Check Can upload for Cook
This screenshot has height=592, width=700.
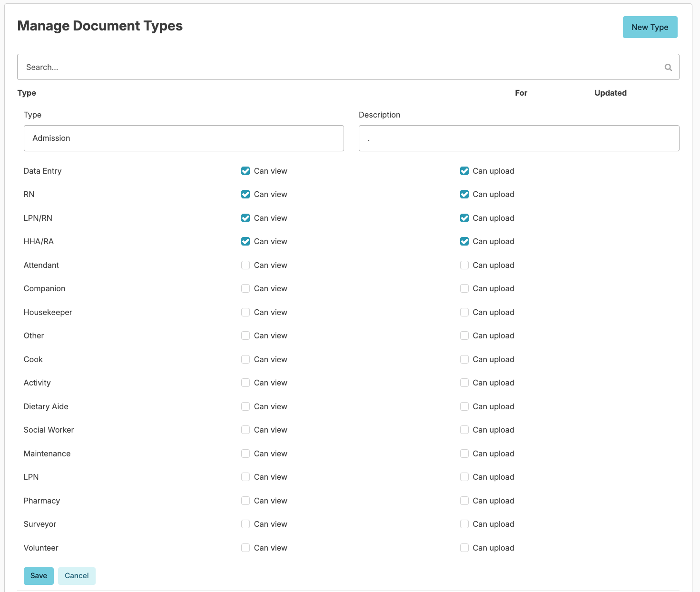[x=464, y=359]
